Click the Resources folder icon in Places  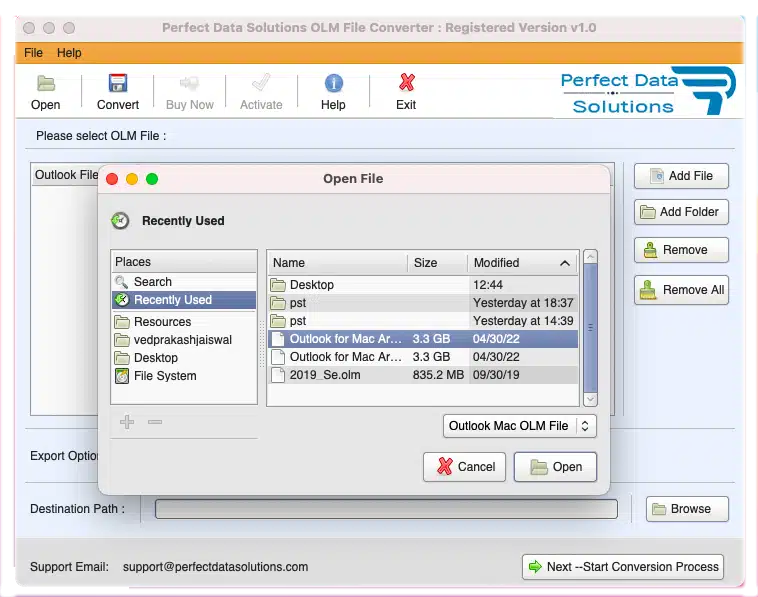(122, 322)
